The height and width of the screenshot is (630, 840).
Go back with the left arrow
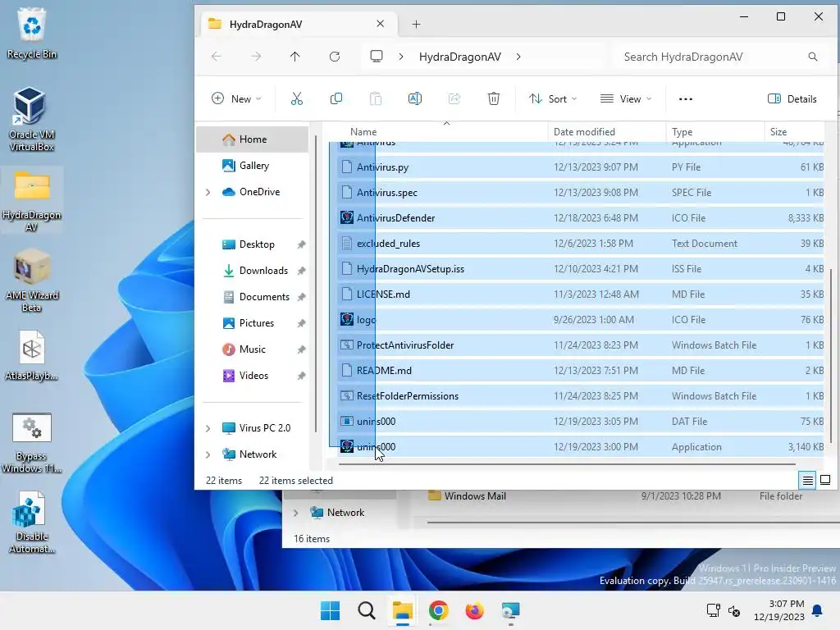tap(217, 57)
